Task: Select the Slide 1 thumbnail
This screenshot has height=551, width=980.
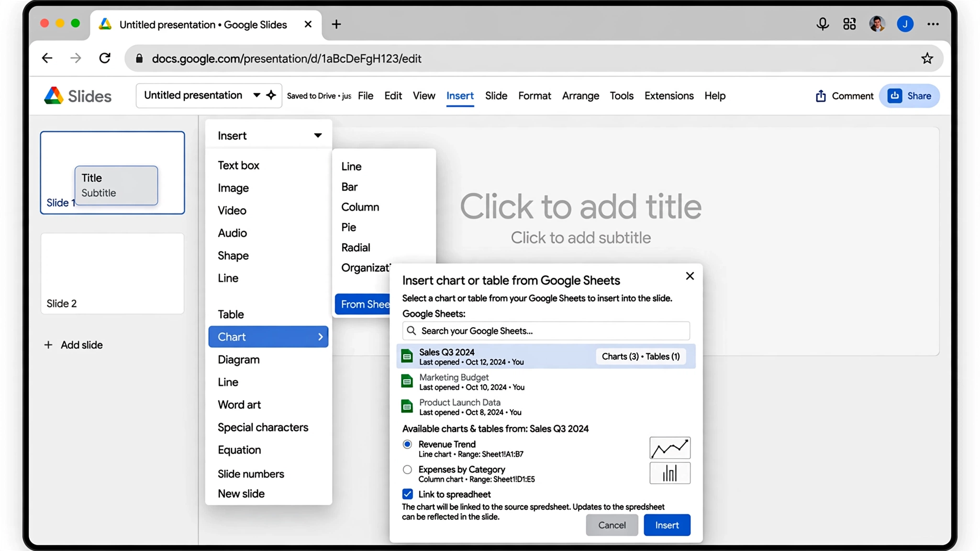Action: 112,173
